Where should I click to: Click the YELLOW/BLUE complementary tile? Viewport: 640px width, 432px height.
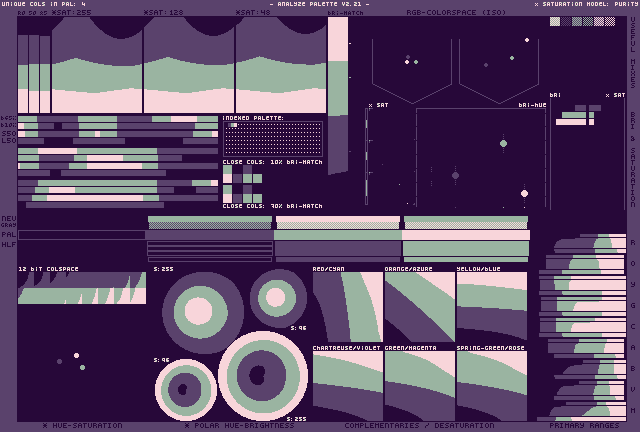(491, 307)
